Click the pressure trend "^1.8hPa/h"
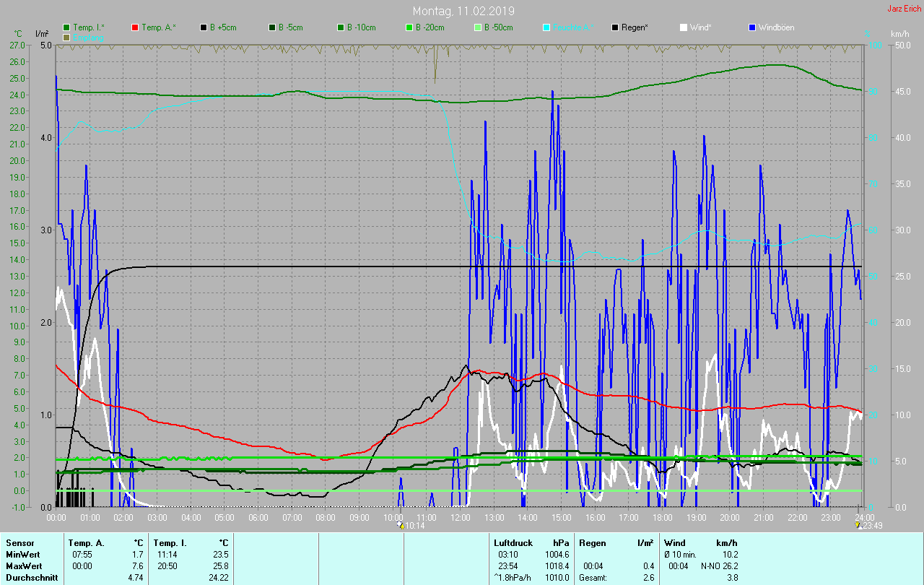Viewport: 924px width, 585px height. (513, 578)
